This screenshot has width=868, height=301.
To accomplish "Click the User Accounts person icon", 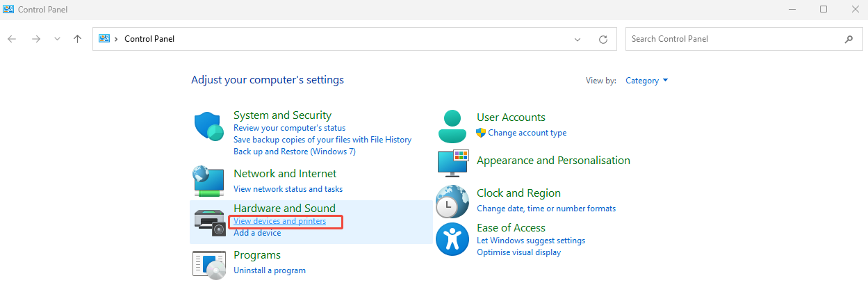I will [x=452, y=126].
